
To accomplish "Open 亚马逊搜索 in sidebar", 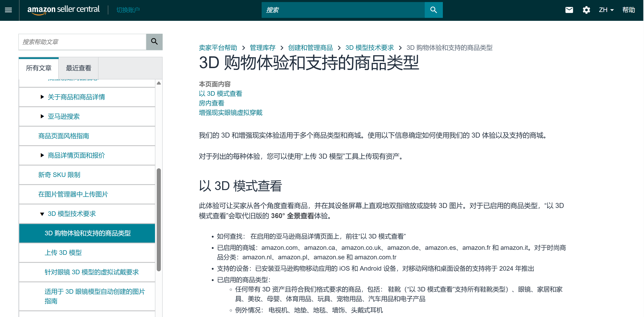I will point(63,116).
